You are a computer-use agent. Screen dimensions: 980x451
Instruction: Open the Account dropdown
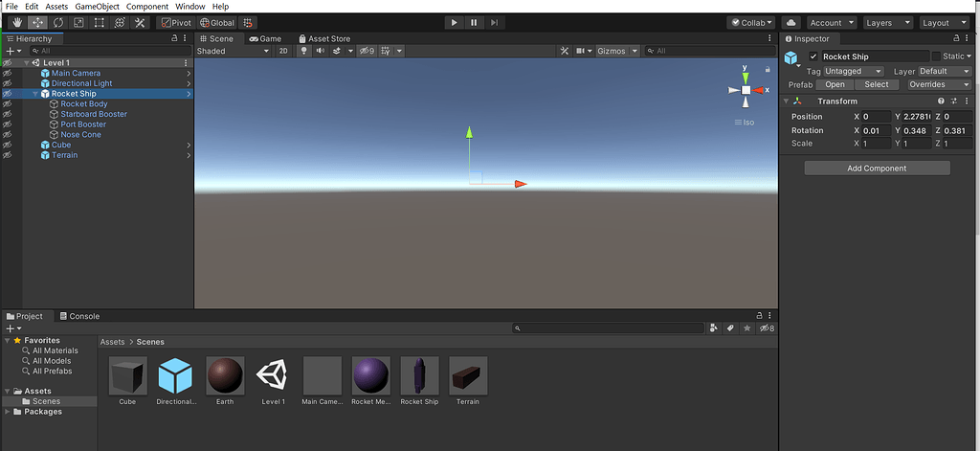832,23
